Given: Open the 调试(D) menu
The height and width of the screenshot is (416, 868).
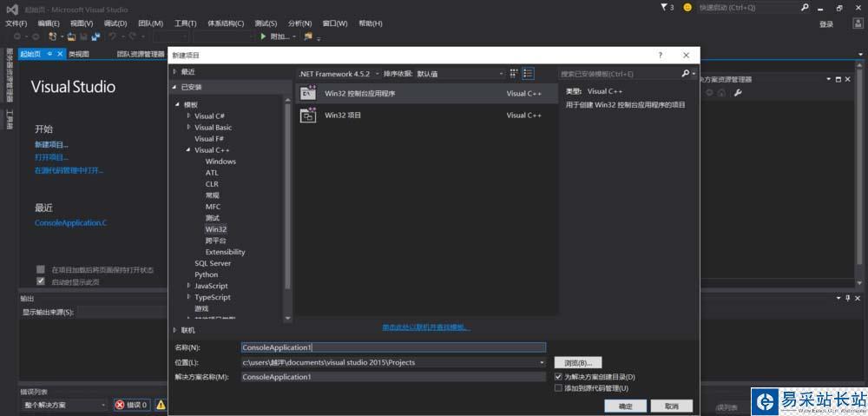Looking at the screenshot, I should point(115,23).
